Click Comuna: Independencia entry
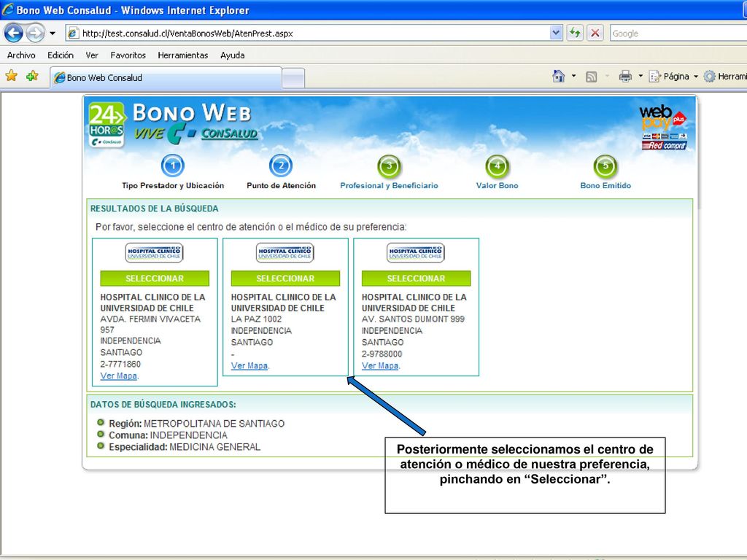 (x=168, y=435)
